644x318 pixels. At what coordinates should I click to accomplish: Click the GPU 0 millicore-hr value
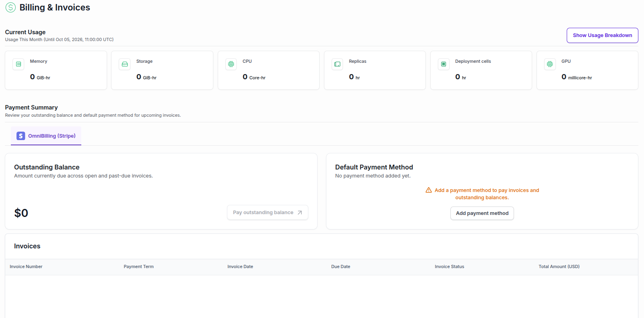pyautogui.click(x=577, y=77)
